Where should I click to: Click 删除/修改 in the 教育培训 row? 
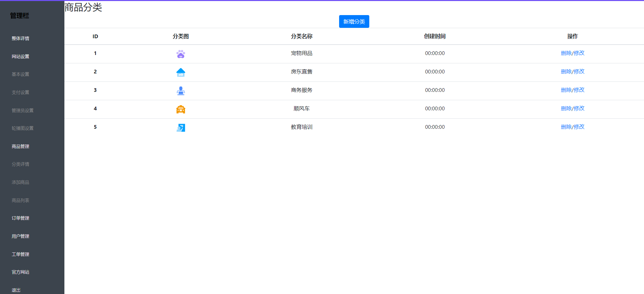pos(572,127)
